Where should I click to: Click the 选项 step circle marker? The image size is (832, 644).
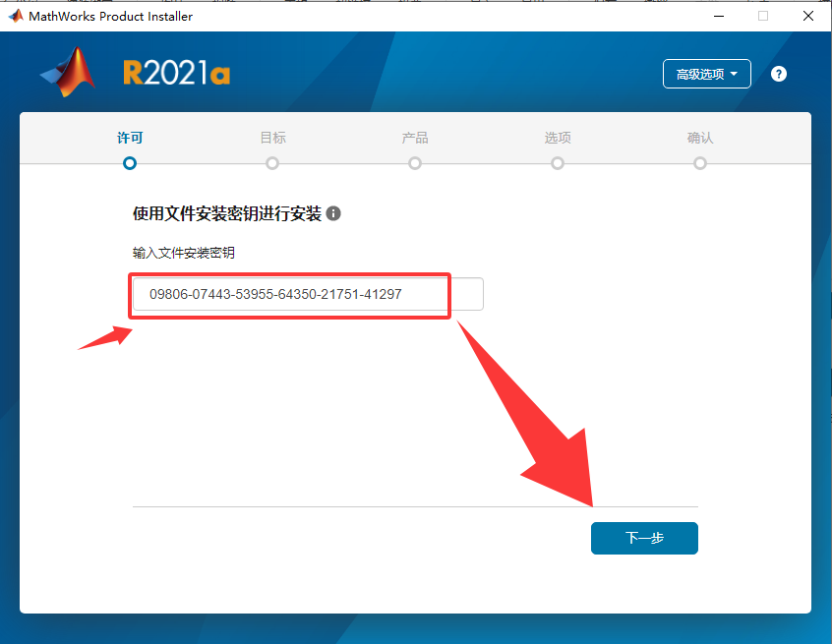558,163
